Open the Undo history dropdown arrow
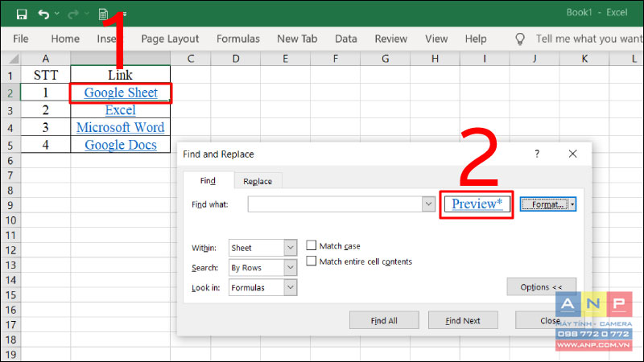Image resolution: width=644 pixels, height=362 pixels. (x=57, y=14)
